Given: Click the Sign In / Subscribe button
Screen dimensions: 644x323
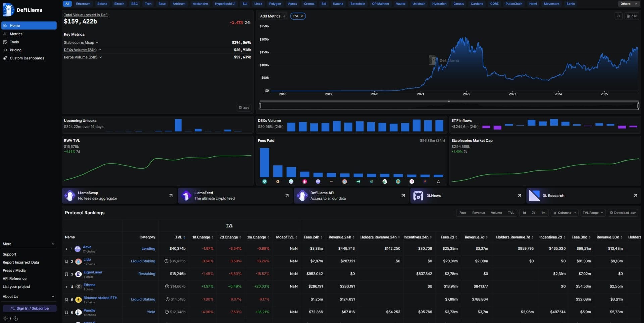Looking at the screenshot, I should pyautogui.click(x=30, y=308).
